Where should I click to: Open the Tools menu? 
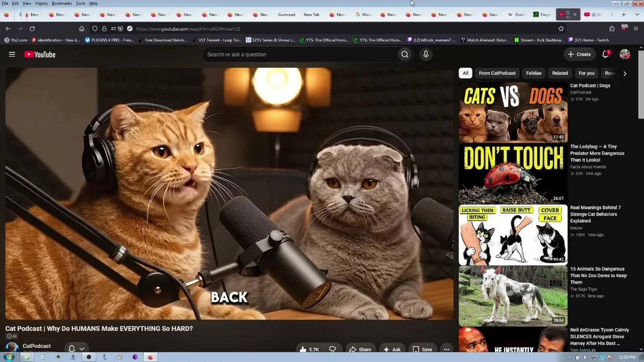80,4
